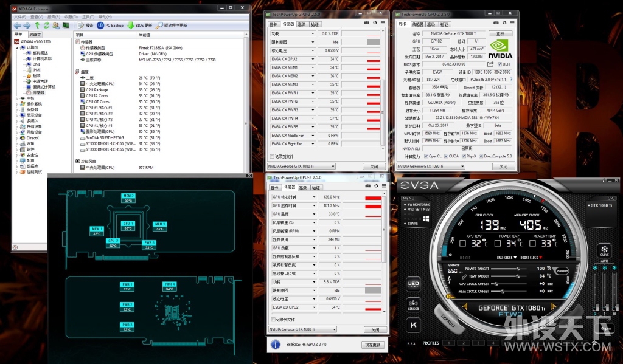
Task: Check the MEMORY TEMP box in EVGA
Action: pyautogui.click(x=532, y=243)
